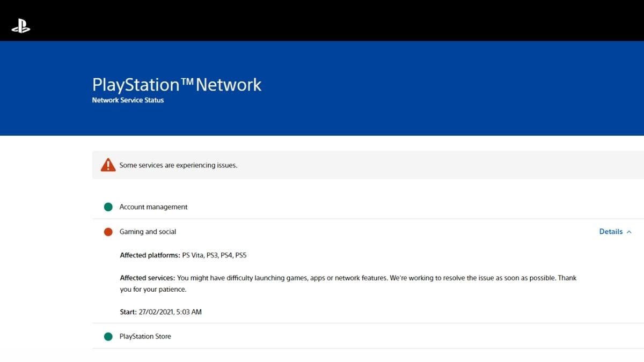Click the green Account management status dot
Viewport: 644px width, 362px height.
(108, 207)
